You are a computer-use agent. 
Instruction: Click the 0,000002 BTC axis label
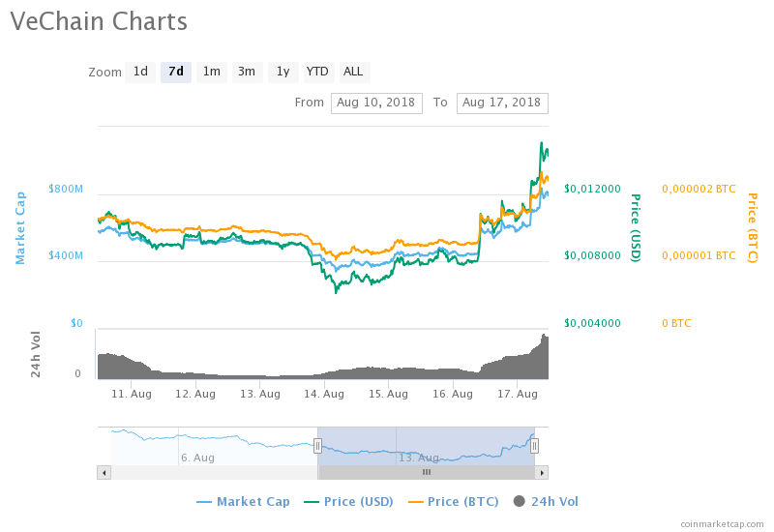pyautogui.click(x=699, y=189)
